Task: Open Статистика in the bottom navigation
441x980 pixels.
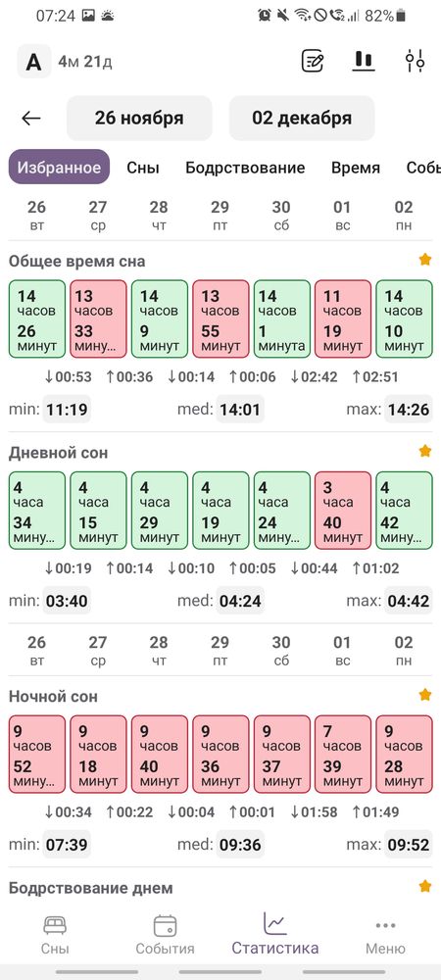Action: 274,933
